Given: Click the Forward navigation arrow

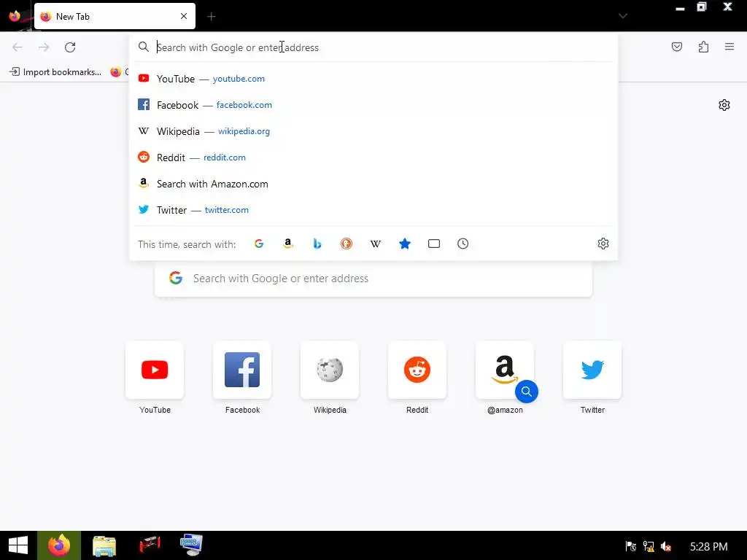Looking at the screenshot, I should point(44,47).
